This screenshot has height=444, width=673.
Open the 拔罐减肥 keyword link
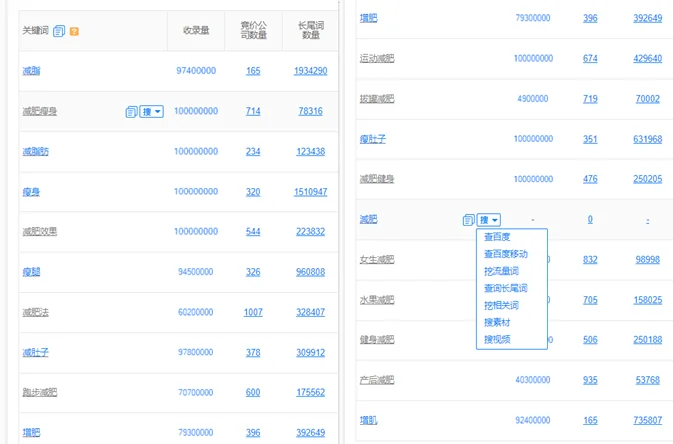(377, 99)
